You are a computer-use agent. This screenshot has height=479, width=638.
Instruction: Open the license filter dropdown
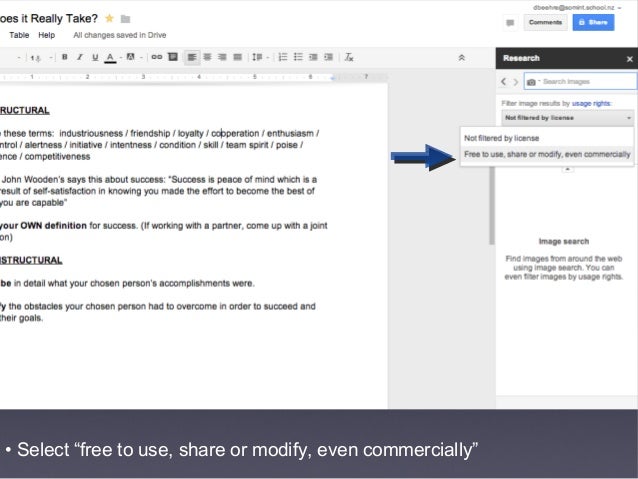coord(567,117)
